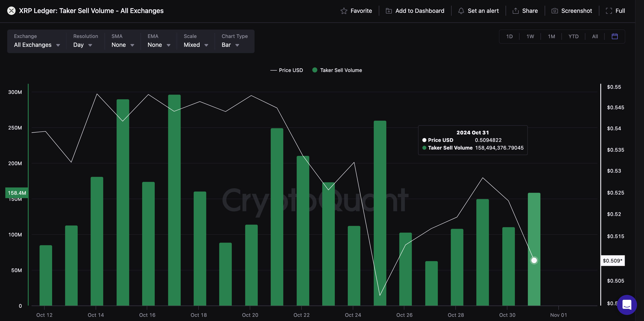
Task: Take a Screenshot of chart
Action: (x=571, y=11)
